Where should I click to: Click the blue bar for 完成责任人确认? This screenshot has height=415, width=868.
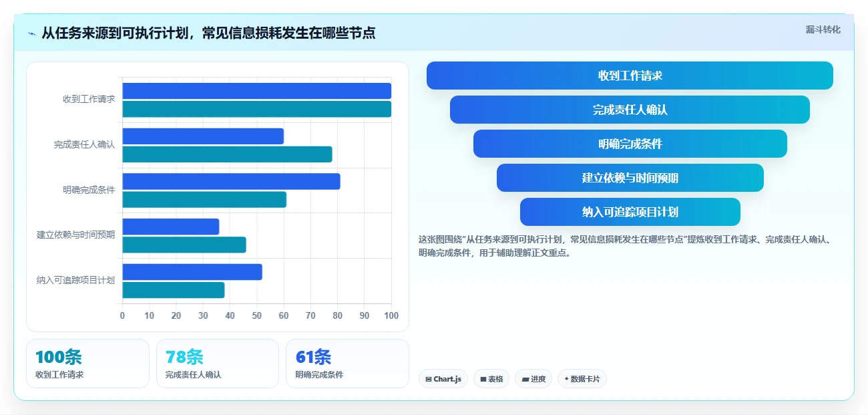203,136
